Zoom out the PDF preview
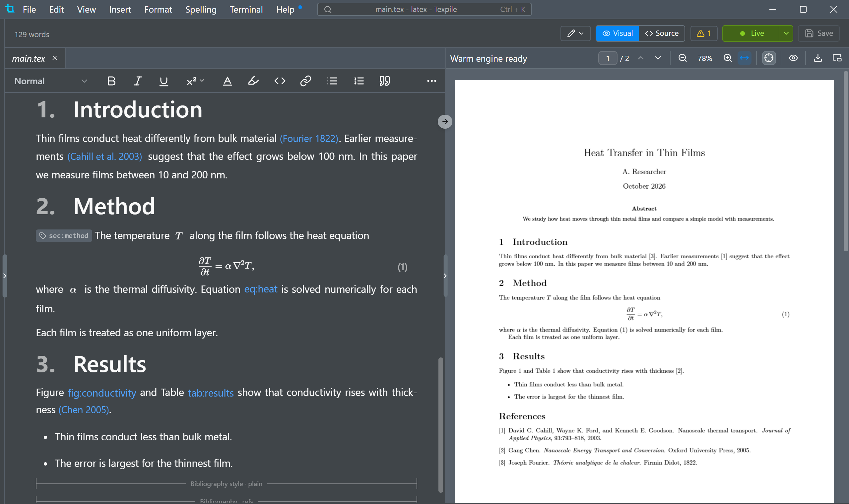The height and width of the screenshot is (504, 849). (682, 58)
